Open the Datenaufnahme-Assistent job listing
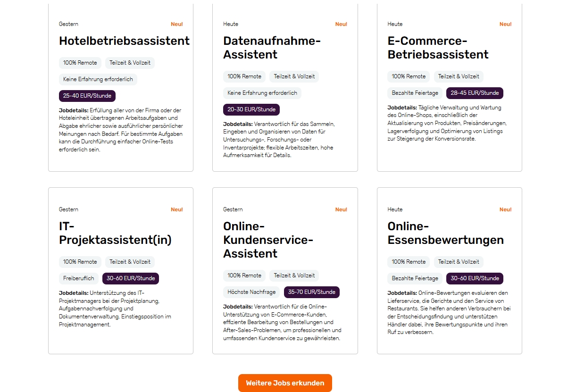576x392 pixels. [271, 48]
